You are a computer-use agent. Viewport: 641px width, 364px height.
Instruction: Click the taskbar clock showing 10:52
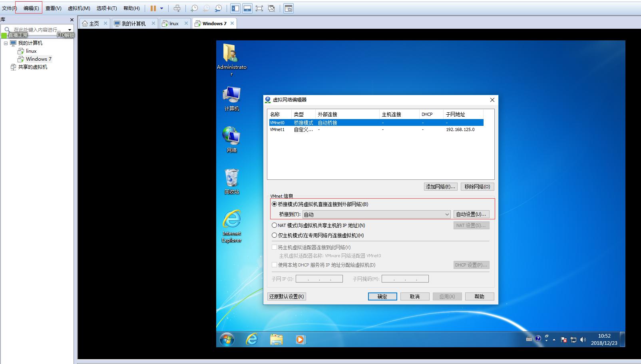(x=604, y=340)
